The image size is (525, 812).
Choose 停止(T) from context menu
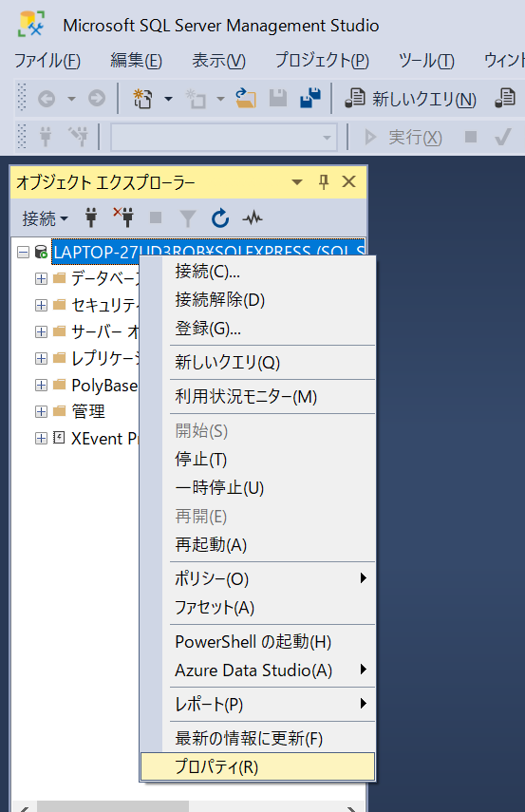tap(258, 460)
